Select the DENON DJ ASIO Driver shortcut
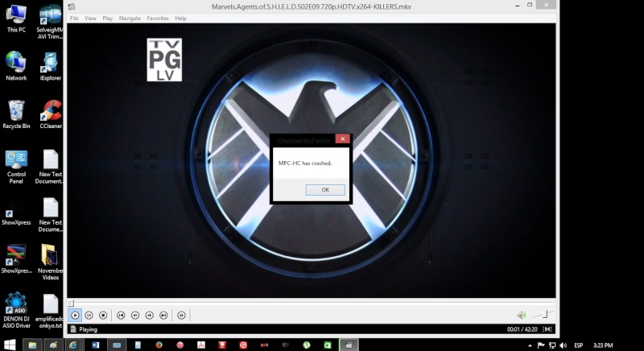This screenshot has height=351, width=644. click(x=16, y=310)
